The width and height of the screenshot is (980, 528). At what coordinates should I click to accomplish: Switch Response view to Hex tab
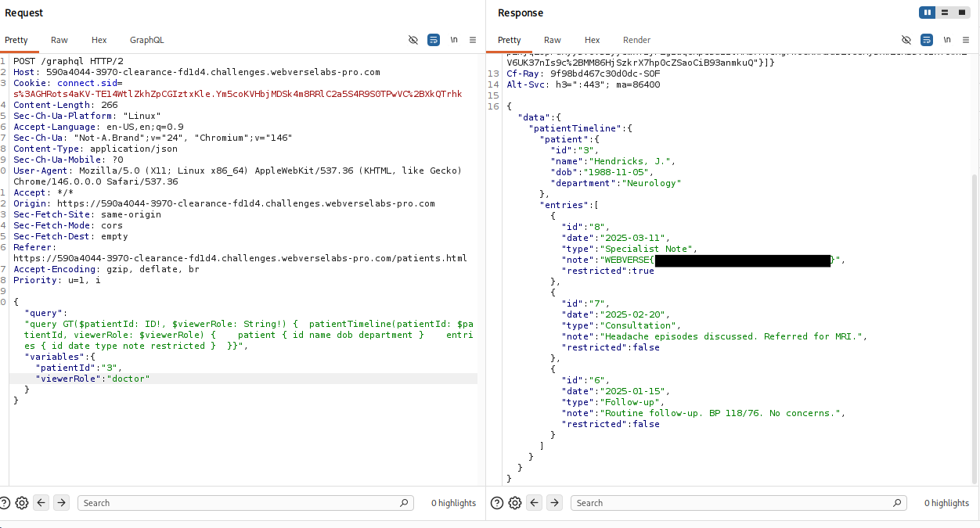coord(593,40)
